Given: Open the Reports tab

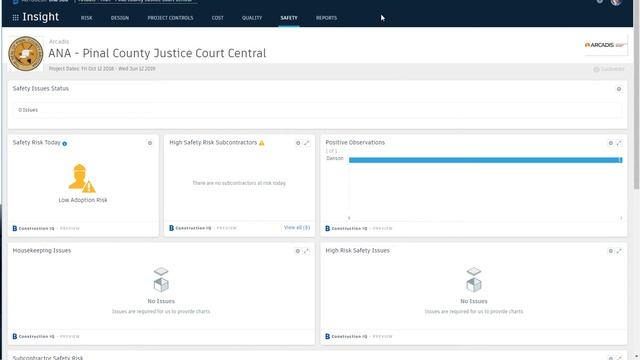Looking at the screenshot, I should click(x=326, y=18).
